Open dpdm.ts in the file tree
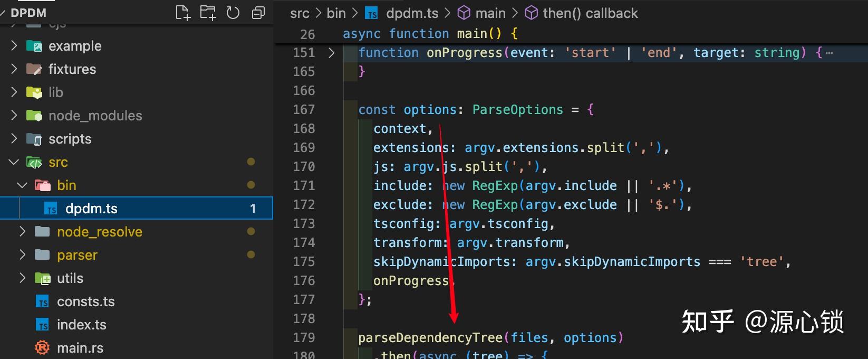This screenshot has height=359, width=868. [x=137, y=209]
